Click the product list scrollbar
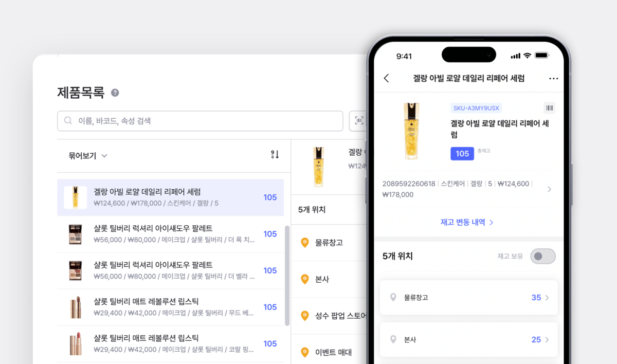 (287, 276)
